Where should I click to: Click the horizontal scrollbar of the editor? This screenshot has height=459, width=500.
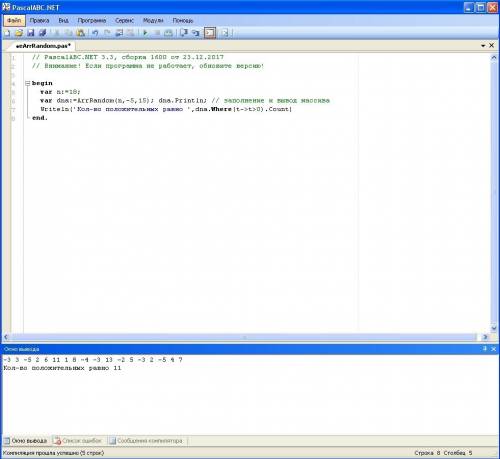245,337
